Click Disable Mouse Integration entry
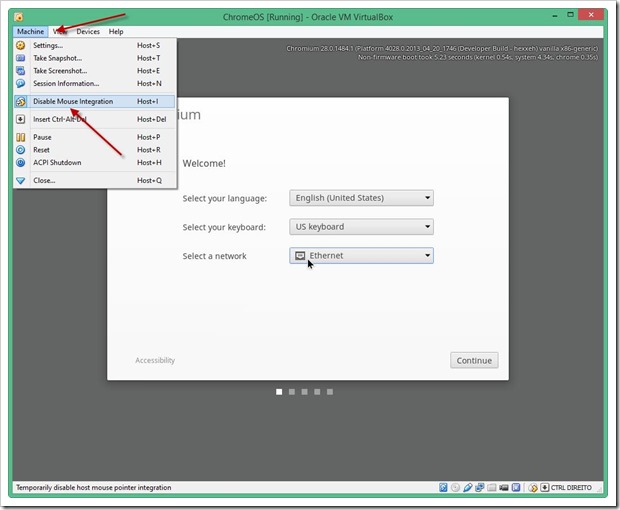Screen dimensions: 620x510 click(x=95, y=102)
